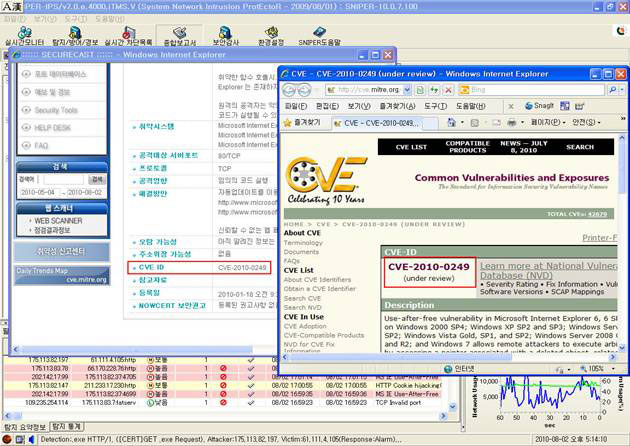The width and height of the screenshot is (630, 446).
Task: Click the 검색 search button in SECURECAST
Action: (97, 179)
